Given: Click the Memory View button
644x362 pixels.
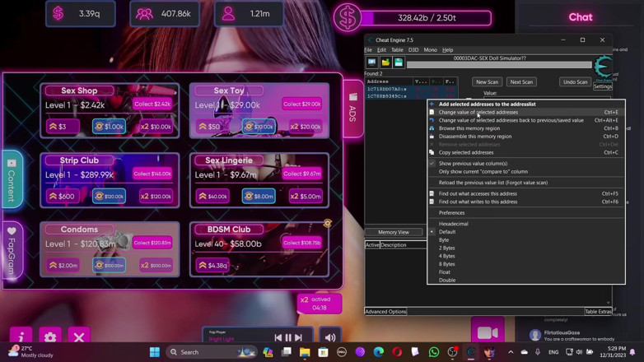Looking at the screenshot, I should pyautogui.click(x=394, y=232).
